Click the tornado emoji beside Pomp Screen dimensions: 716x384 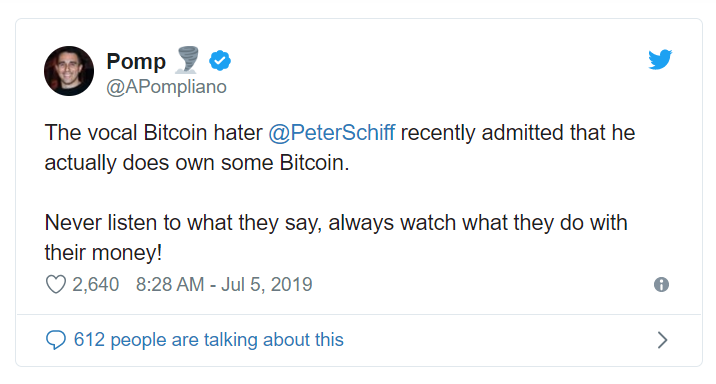pos(187,59)
